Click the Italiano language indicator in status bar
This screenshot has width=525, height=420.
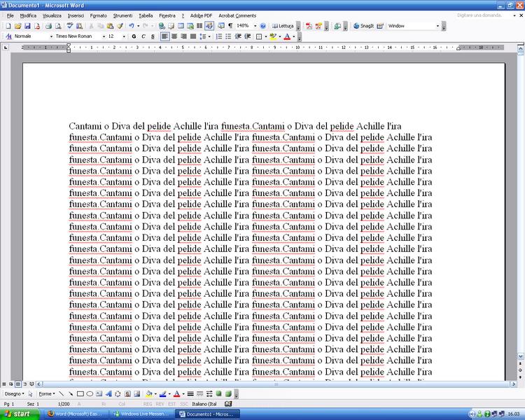click(204, 404)
